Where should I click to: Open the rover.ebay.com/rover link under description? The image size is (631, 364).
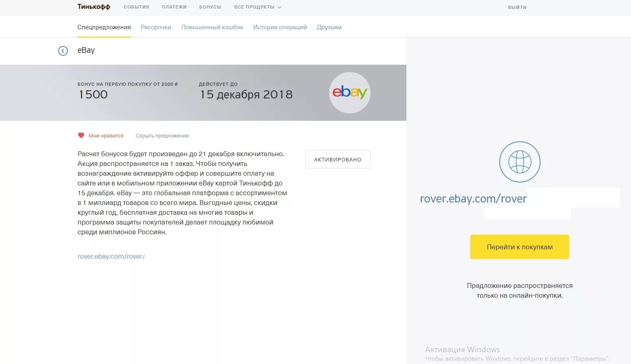[111, 257]
